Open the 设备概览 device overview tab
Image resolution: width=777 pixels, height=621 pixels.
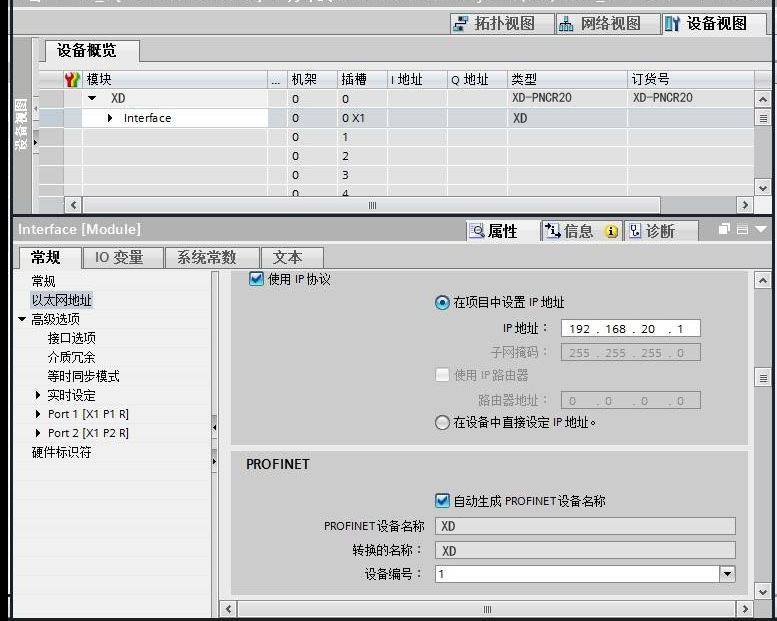click(x=92, y=51)
